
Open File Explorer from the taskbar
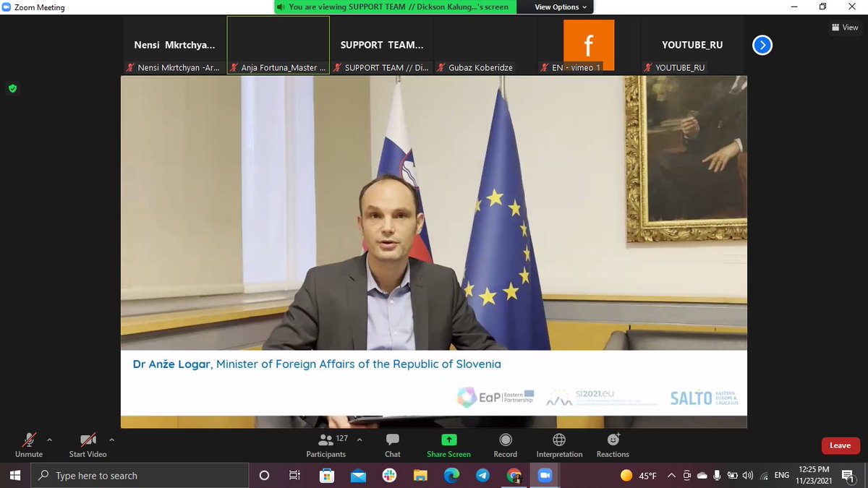420,476
